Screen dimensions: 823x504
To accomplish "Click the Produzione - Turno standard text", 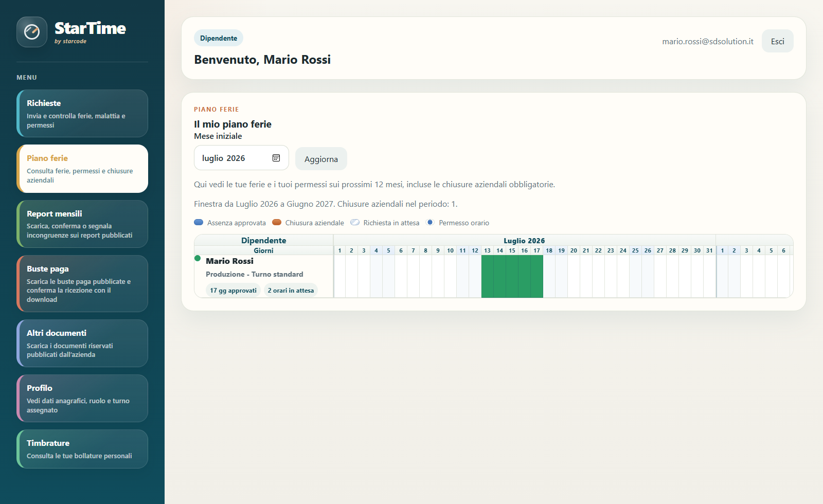I will pyautogui.click(x=255, y=274).
